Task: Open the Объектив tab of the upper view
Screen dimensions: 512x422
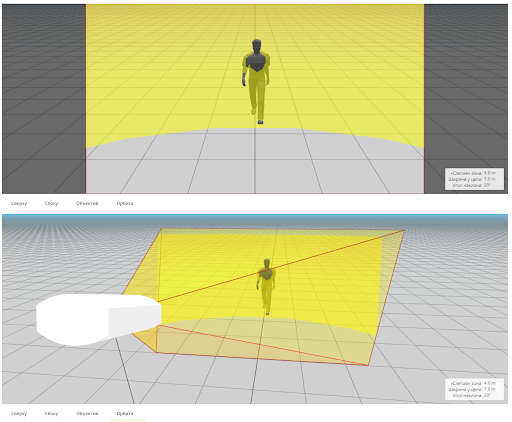Action: coord(87,203)
